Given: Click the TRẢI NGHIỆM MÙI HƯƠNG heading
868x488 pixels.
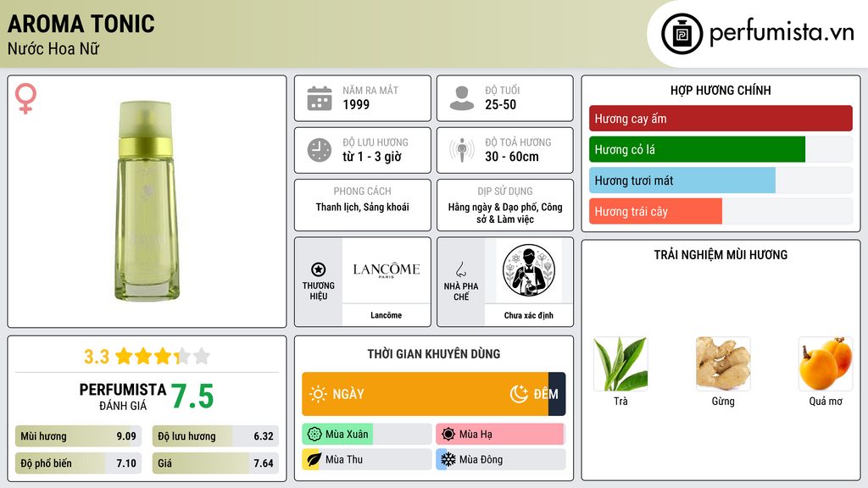Looking at the screenshot, I should pyautogui.click(x=721, y=254).
